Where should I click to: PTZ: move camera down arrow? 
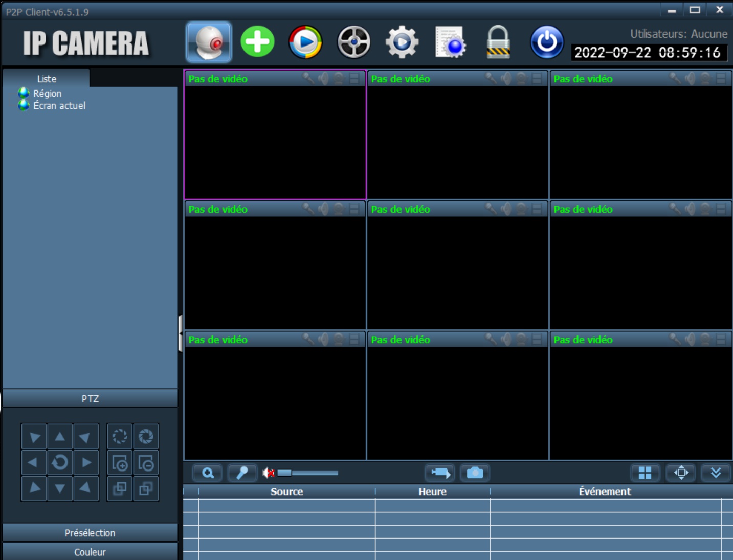point(60,488)
